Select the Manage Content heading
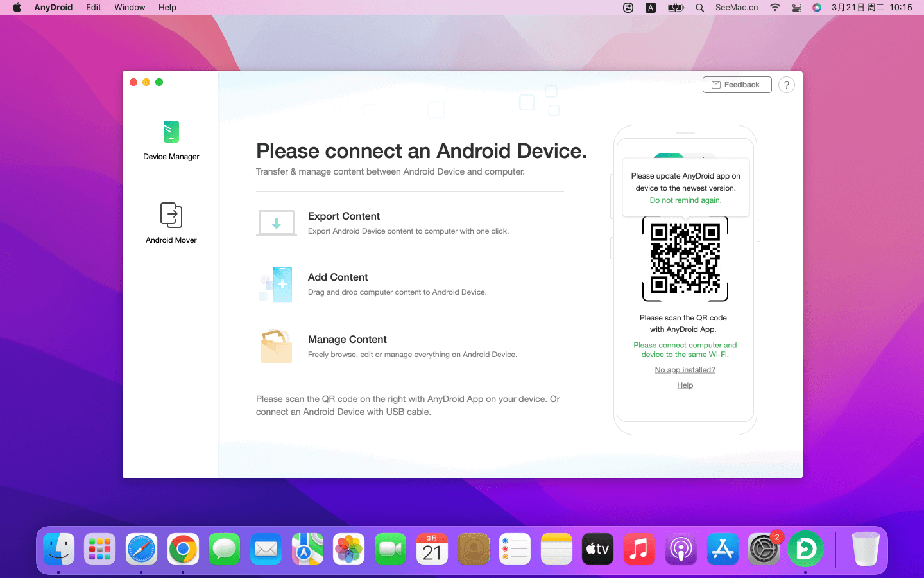924x578 pixels. tap(347, 340)
